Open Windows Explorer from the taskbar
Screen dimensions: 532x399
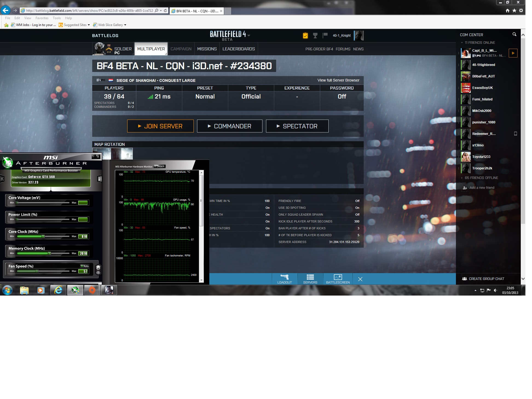(24, 290)
